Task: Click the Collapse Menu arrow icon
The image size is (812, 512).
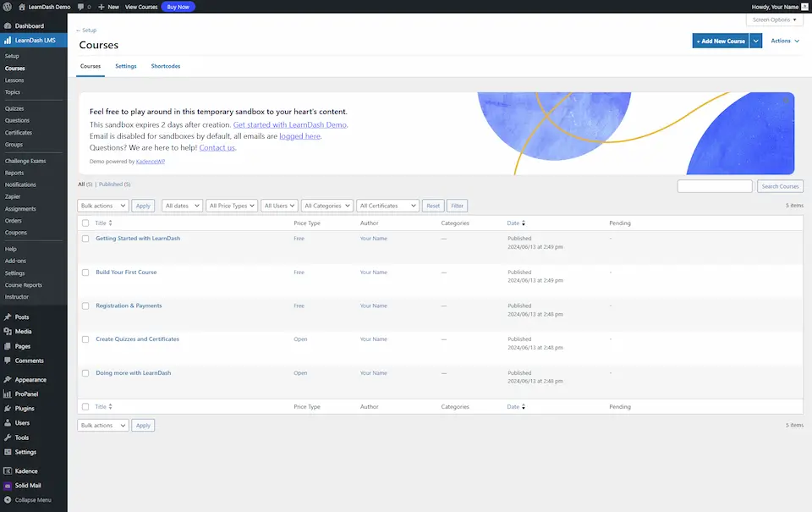Action: tap(8, 500)
